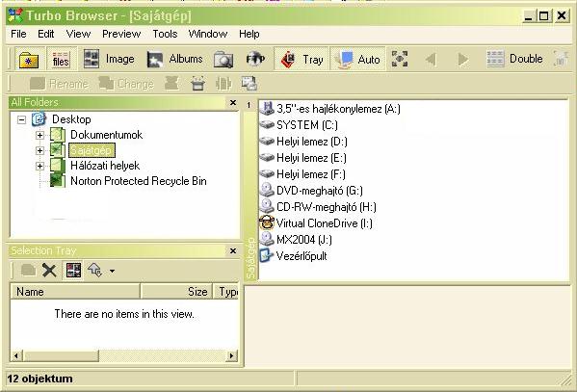Click the full screen view icon

(400, 59)
